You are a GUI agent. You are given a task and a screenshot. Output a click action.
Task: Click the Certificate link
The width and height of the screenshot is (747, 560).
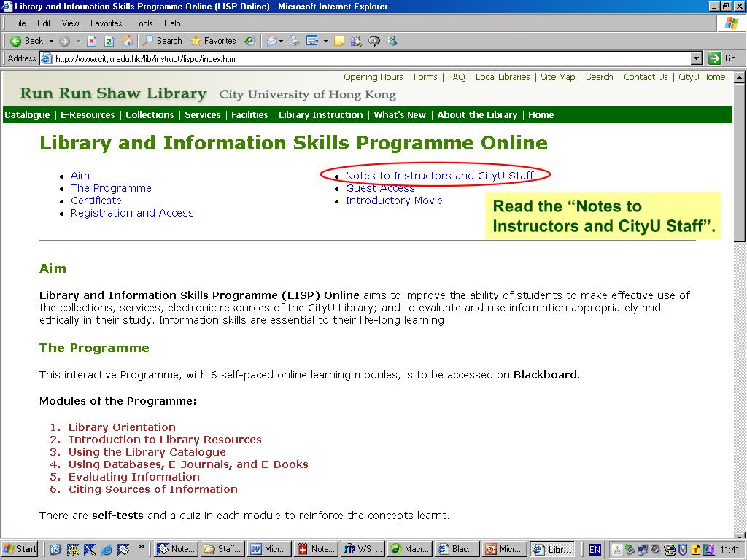click(x=96, y=201)
